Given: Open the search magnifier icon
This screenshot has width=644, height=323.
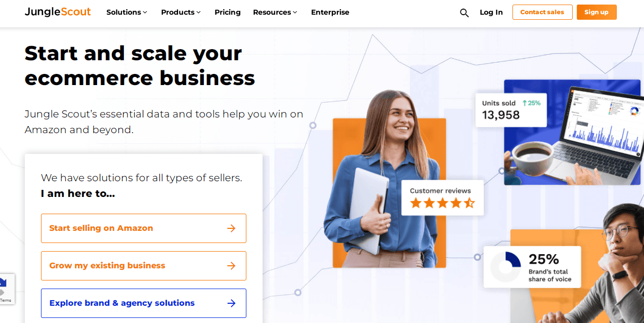Looking at the screenshot, I should 464,13.
